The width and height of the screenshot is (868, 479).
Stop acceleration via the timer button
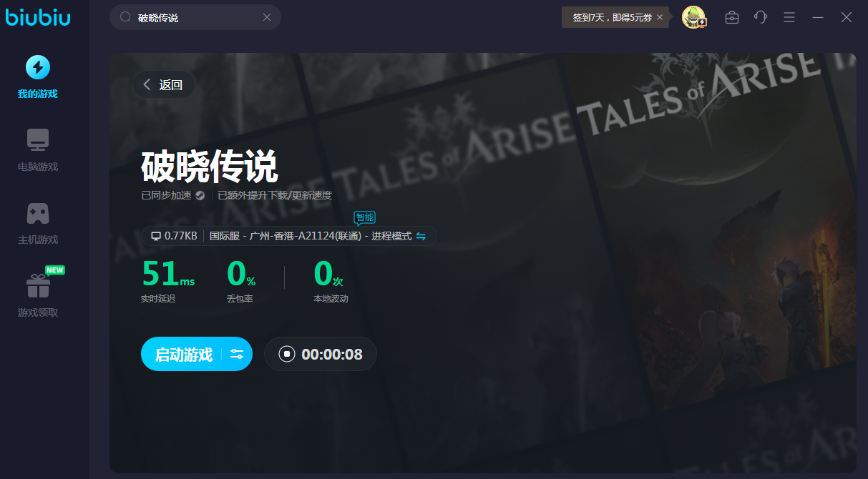pyautogui.click(x=287, y=354)
